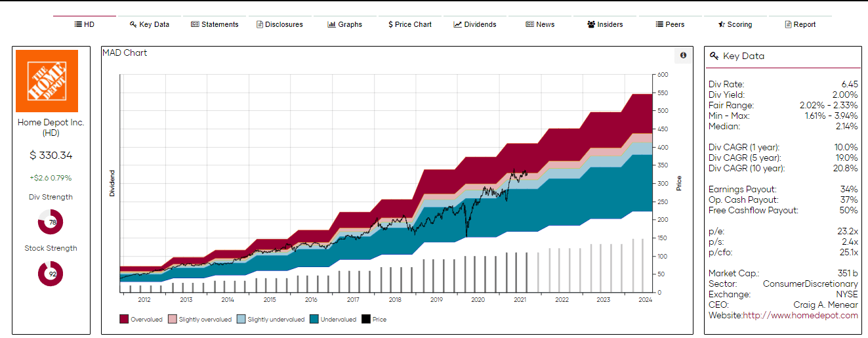Viewport: 868px width, 338px height.
Task: Switch to the News tab
Action: pos(540,24)
